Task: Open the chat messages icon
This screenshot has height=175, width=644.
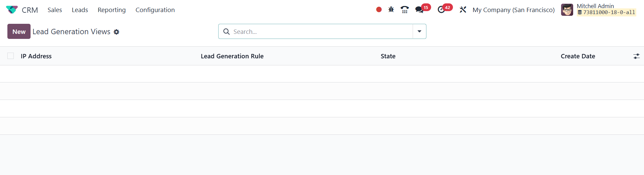Action: (419, 10)
